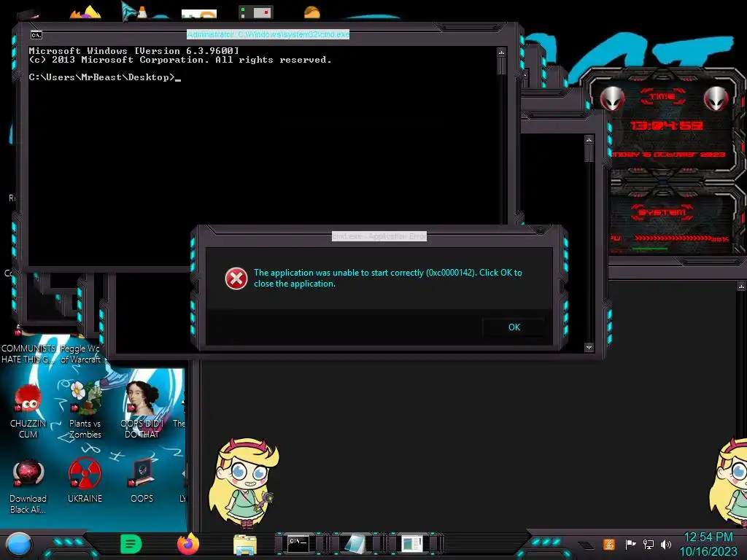Click OK in the cmd.exe Application Error dialog
747x560 pixels.
click(x=514, y=327)
